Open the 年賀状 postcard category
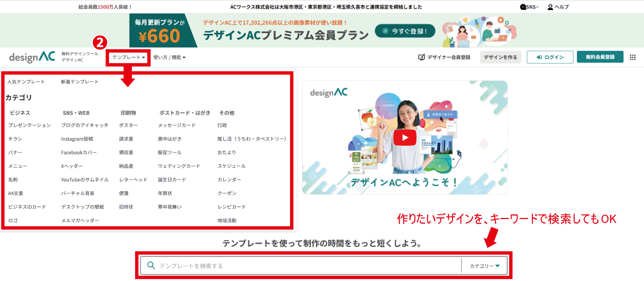Image resolution: width=644 pixels, height=281 pixels. click(x=165, y=193)
